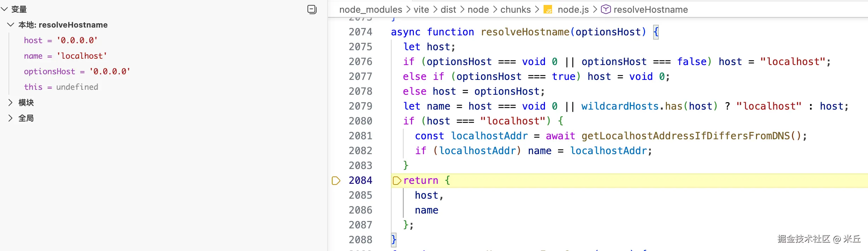Screen dimensions: 868x251
Task: Click the JS file icon in breadcrumb
Action: pos(548,10)
